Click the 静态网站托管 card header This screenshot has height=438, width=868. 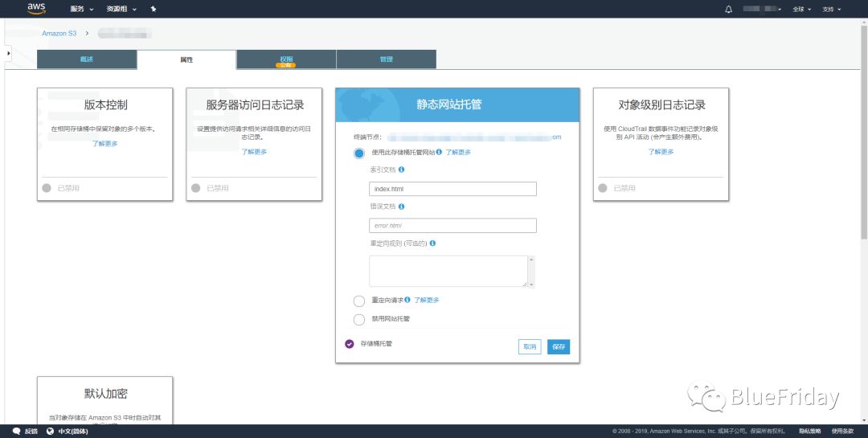(x=458, y=104)
